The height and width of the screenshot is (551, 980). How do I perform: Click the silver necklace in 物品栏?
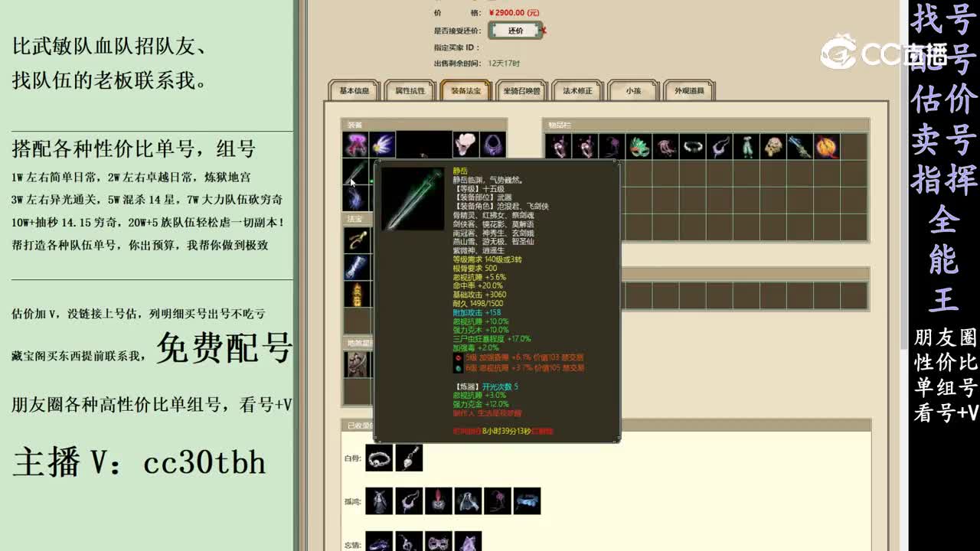point(719,146)
